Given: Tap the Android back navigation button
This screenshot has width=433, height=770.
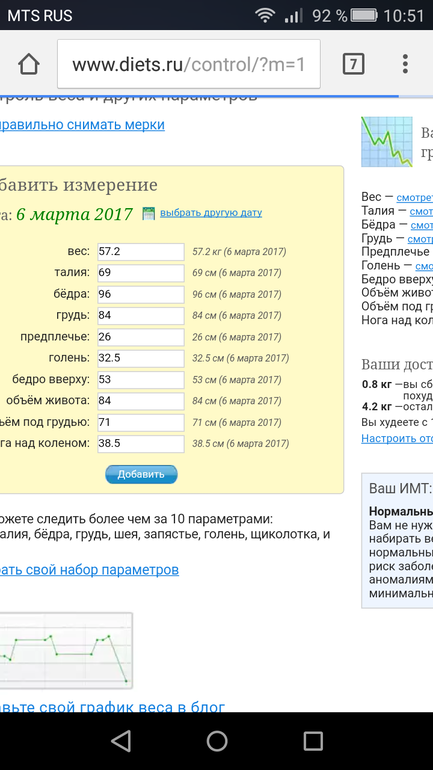Looking at the screenshot, I should tap(121, 741).
